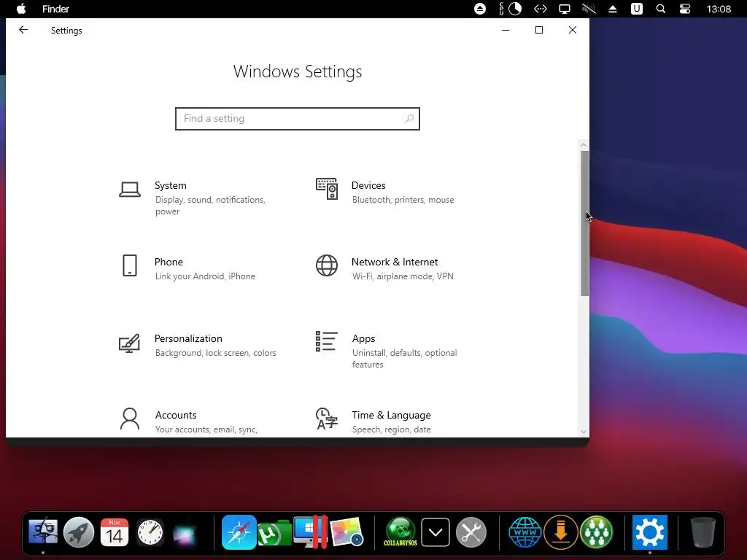Open the green uTorrent folder dock icon

click(274, 533)
